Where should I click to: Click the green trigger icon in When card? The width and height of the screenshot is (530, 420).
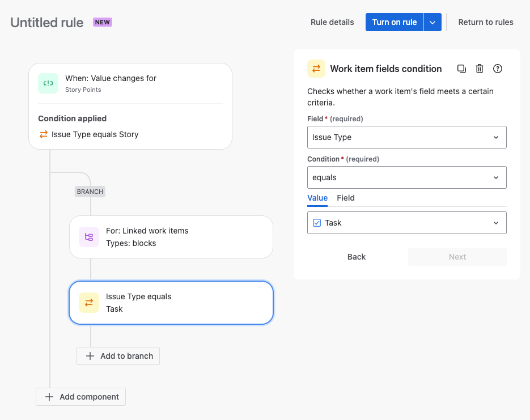click(x=48, y=83)
